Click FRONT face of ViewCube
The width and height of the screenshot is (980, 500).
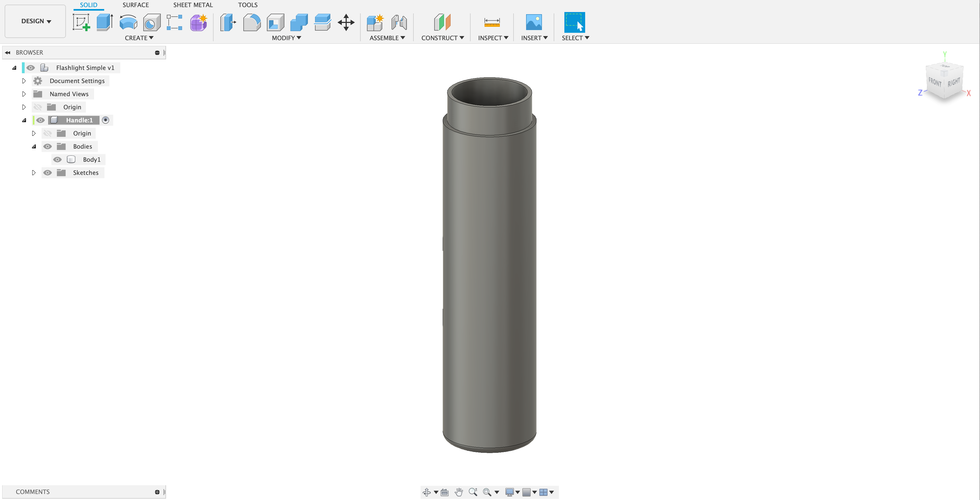[935, 82]
